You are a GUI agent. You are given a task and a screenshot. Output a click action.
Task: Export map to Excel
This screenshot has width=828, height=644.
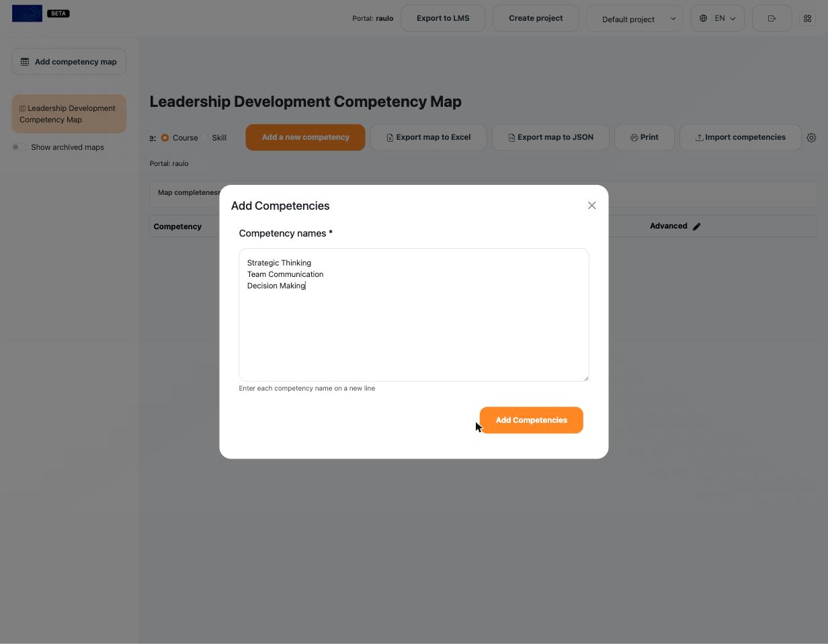click(428, 137)
